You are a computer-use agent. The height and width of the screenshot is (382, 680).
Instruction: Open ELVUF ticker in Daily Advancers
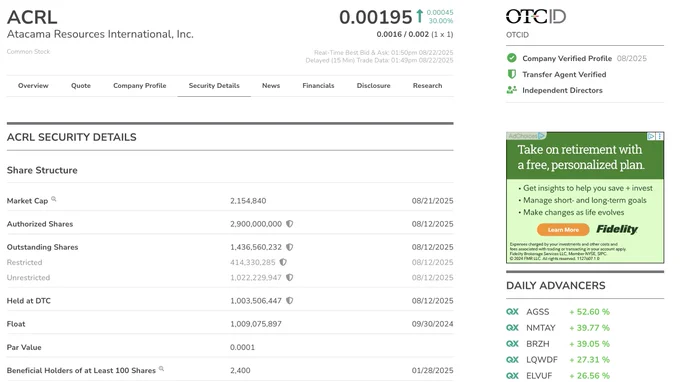539,375
